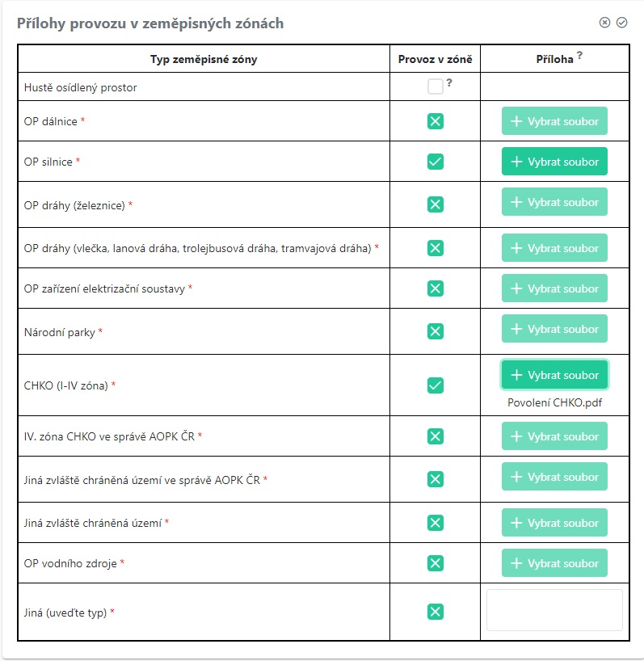Image resolution: width=644 pixels, height=661 pixels.
Task: Toggle the Národní parky checkbox
Action: pos(436,331)
